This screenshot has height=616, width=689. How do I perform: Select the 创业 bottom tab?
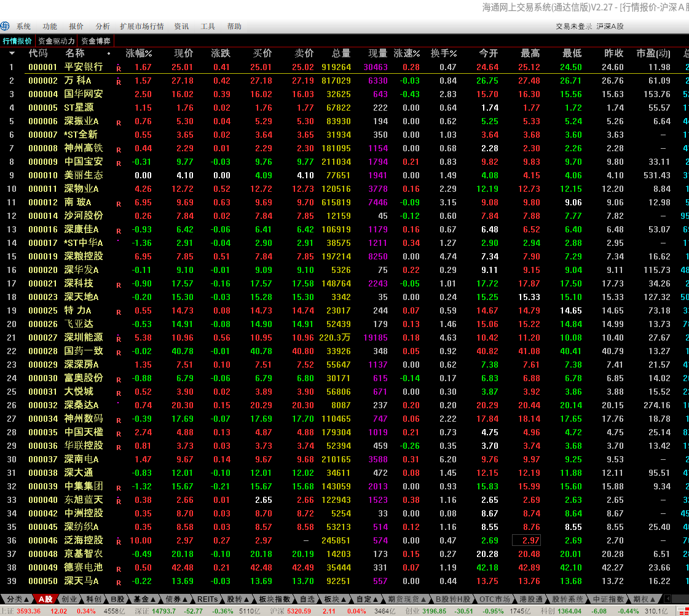click(x=69, y=599)
